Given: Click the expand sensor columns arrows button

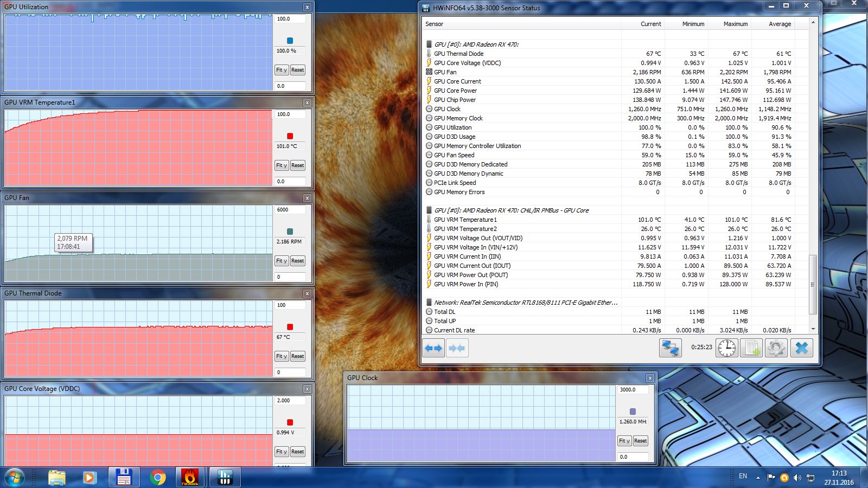Looking at the screenshot, I should (433, 348).
